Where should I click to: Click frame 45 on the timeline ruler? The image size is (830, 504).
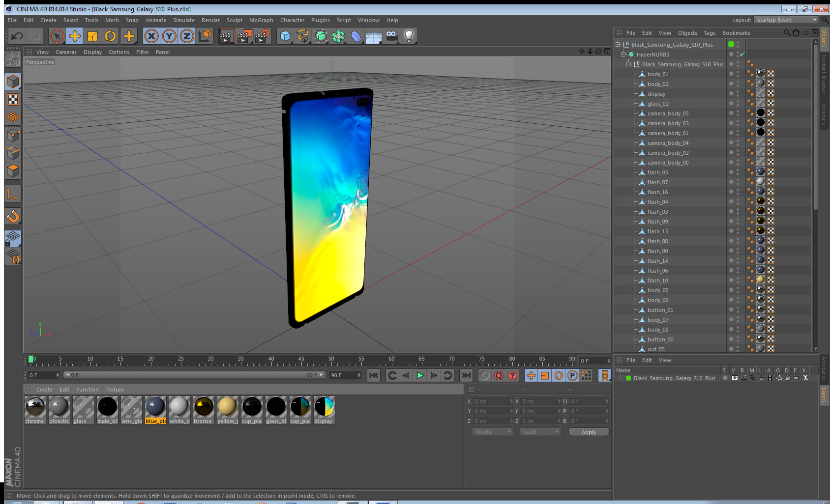pyautogui.click(x=301, y=359)
